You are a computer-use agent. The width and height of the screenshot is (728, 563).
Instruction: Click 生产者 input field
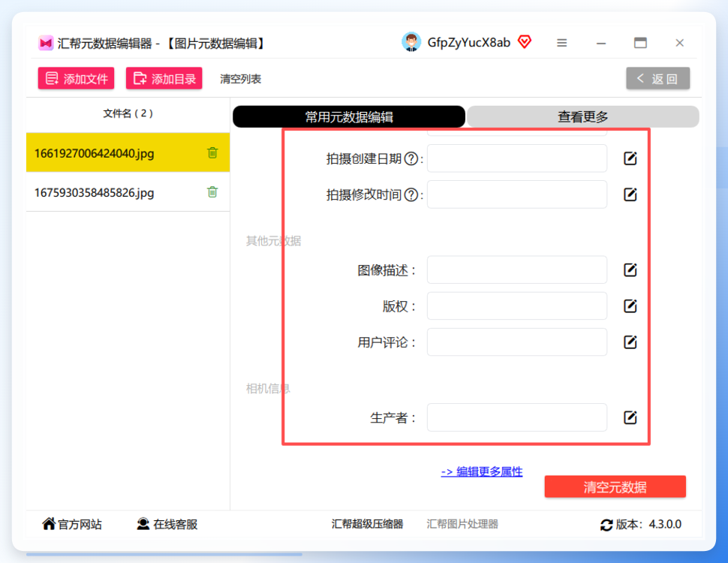coord(517,417)
